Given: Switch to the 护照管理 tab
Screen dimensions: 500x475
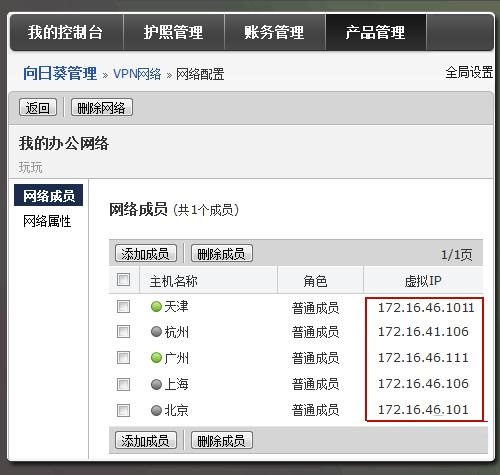Looking at the screenshot, I should (x=174, y=32).
